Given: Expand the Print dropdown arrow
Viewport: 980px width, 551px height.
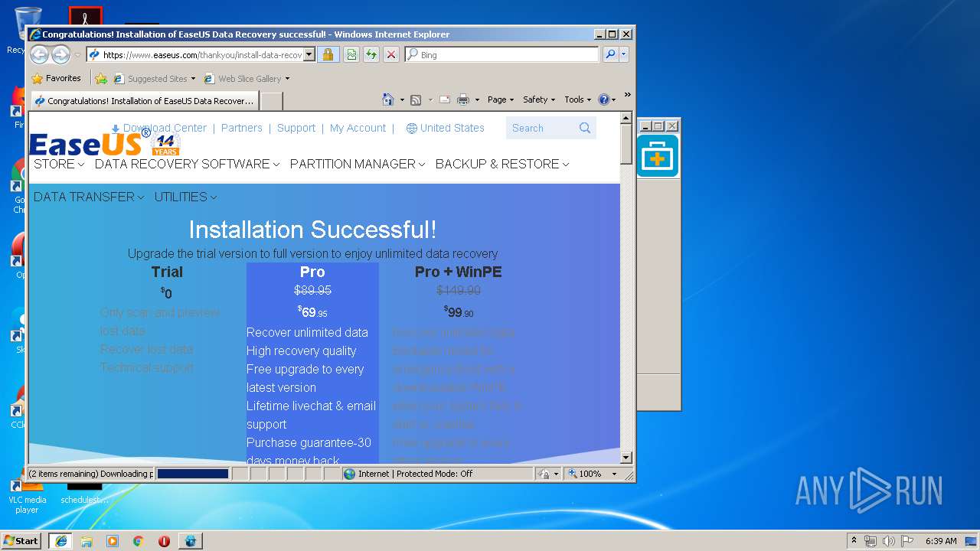Looking at the screenshot, I should point(477,99).
